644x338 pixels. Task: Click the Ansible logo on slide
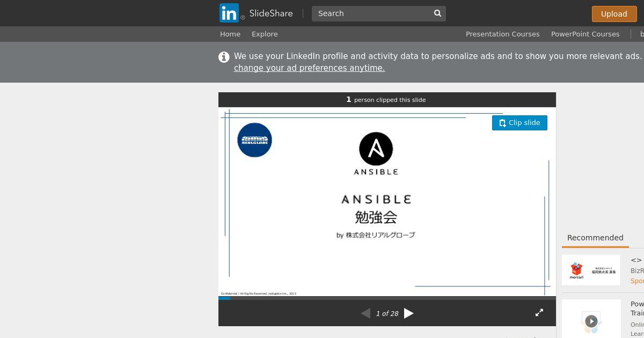tap(376, 153)
